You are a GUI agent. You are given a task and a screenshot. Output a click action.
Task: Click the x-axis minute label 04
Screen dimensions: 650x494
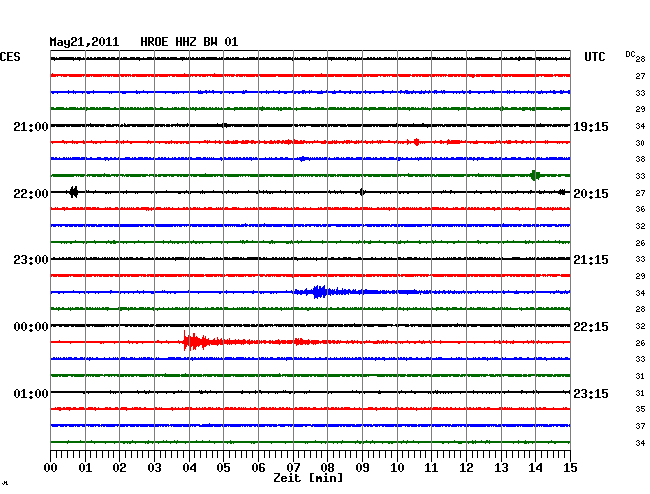189,468
